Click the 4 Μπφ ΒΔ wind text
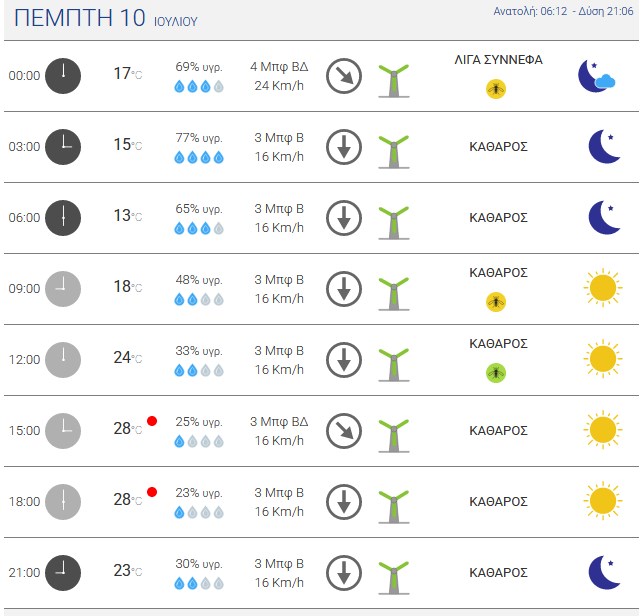The width and height of the screenshot is (641, 616). (279, 67)
